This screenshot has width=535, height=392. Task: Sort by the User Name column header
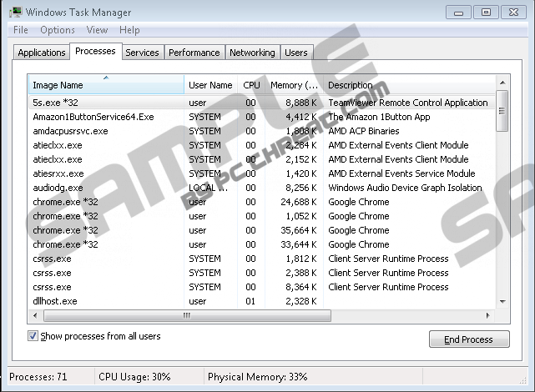210,85
